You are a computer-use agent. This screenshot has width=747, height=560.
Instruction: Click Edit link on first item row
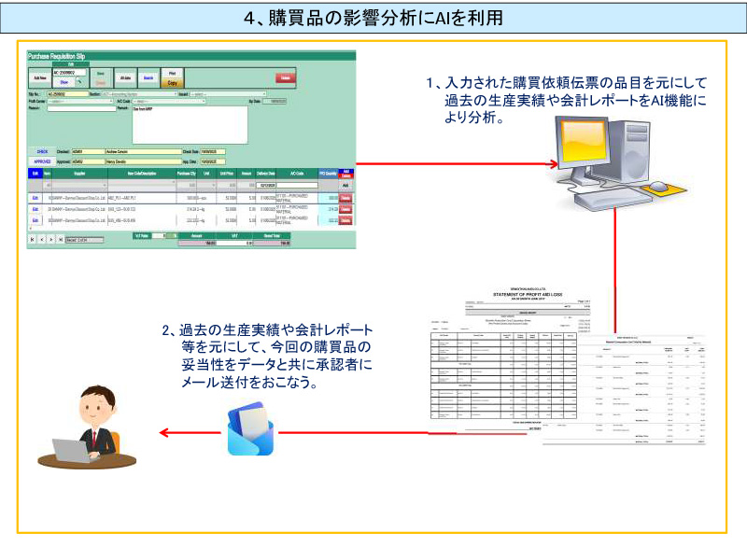pos(35,199)
